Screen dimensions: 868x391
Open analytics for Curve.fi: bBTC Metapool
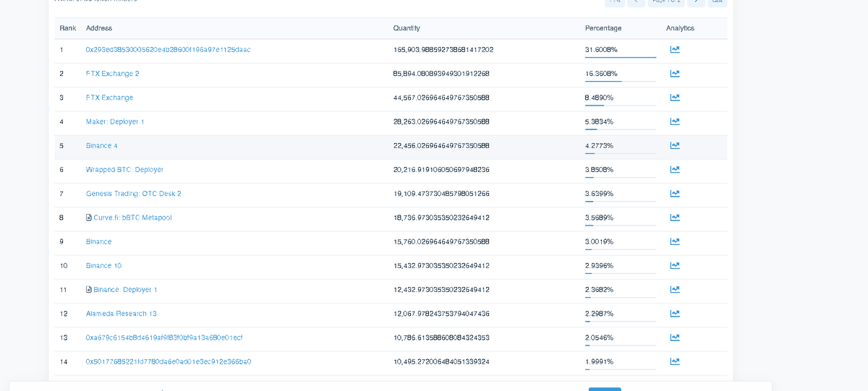(x=675, y=218)
